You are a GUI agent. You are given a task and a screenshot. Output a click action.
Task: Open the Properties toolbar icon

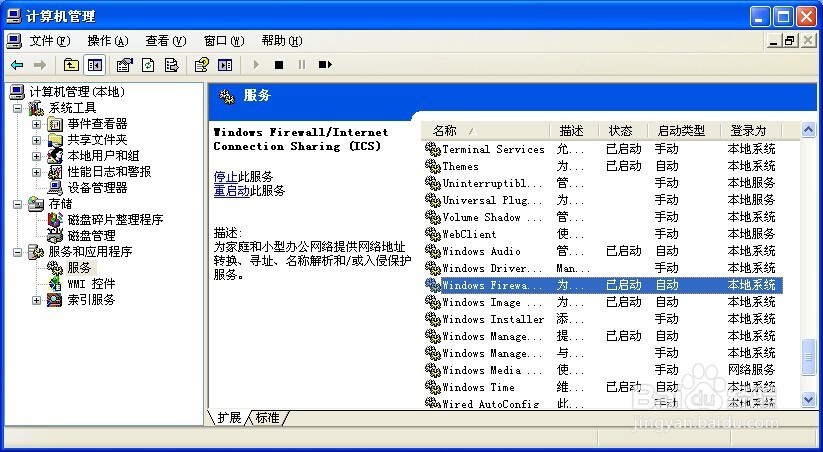point(124,65)
